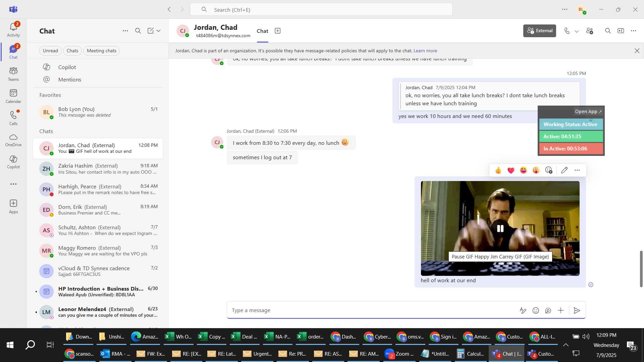Screen dimensions: 644x362
Task: Open Teams section in sidebar
Action: click(x=13, y=74)
